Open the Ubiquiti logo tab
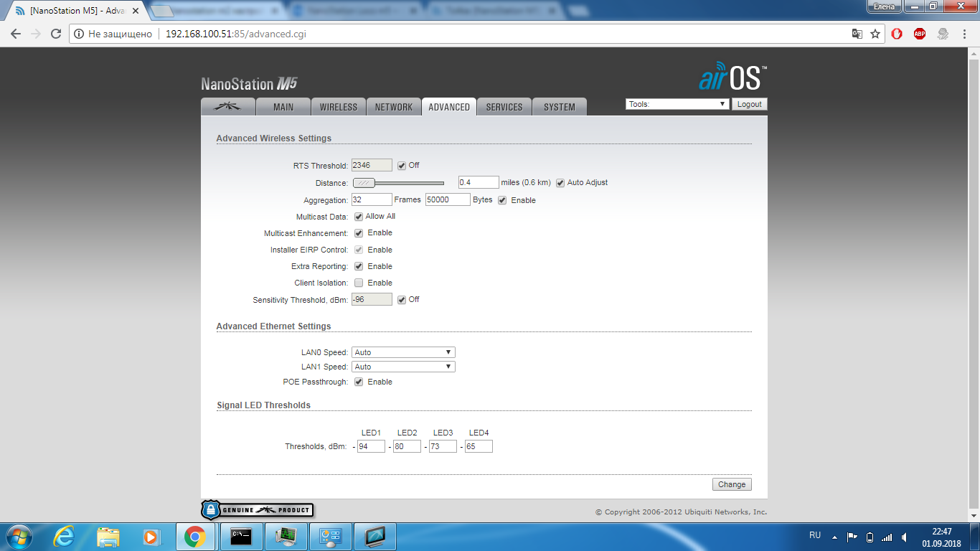Image resolution: width=980 pixels, height=551 pixels. click(x=228, y=107)
